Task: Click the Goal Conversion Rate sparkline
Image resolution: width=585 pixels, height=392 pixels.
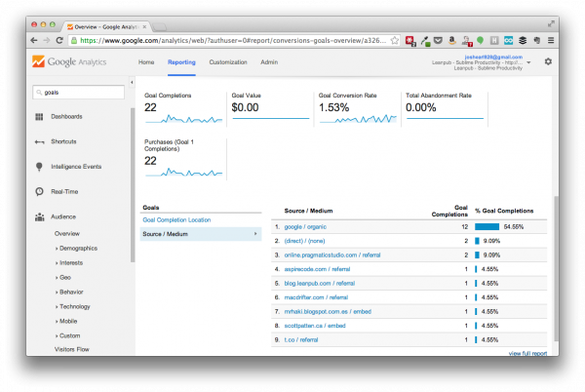Action: tap(358, 119)
